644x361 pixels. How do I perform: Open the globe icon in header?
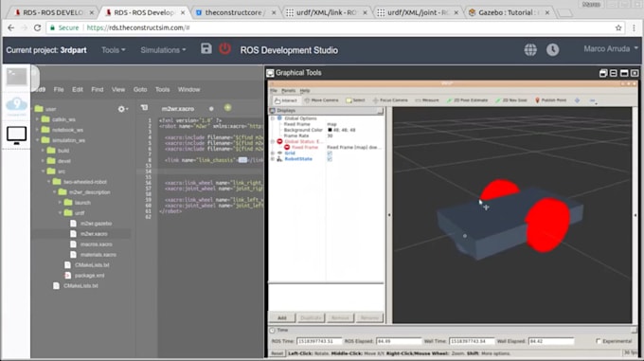coord(530,49)
